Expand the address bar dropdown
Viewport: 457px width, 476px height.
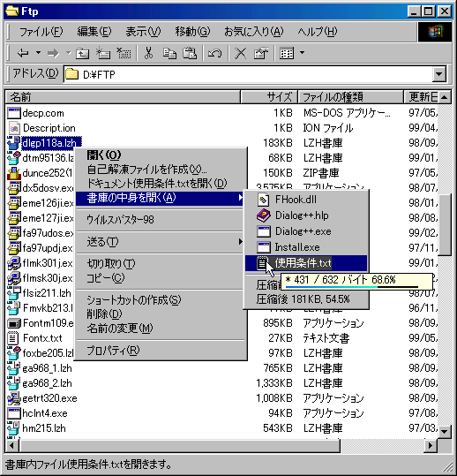[x=439, y=74]
